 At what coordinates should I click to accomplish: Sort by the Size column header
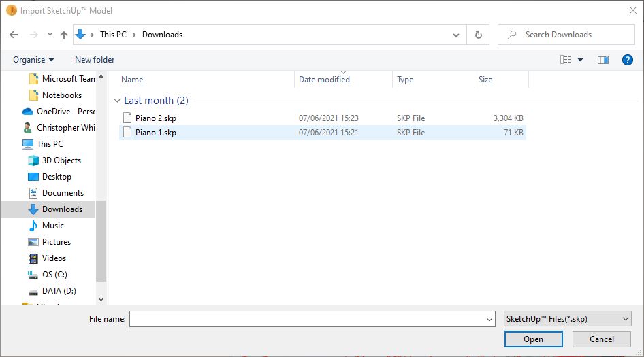point(485,80)
